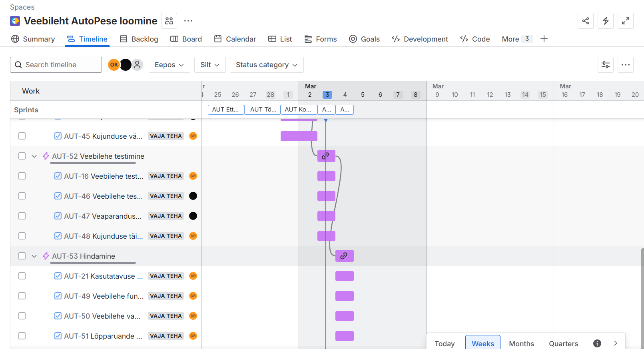Click the plus icon to add tab
644x349 pixels.
pos(544,39)
